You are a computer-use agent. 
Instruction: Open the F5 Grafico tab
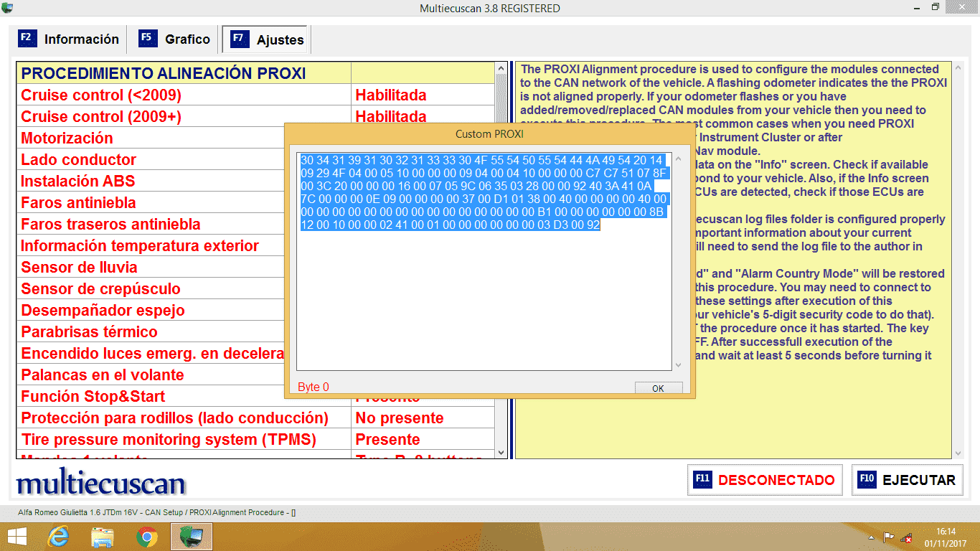174,39
